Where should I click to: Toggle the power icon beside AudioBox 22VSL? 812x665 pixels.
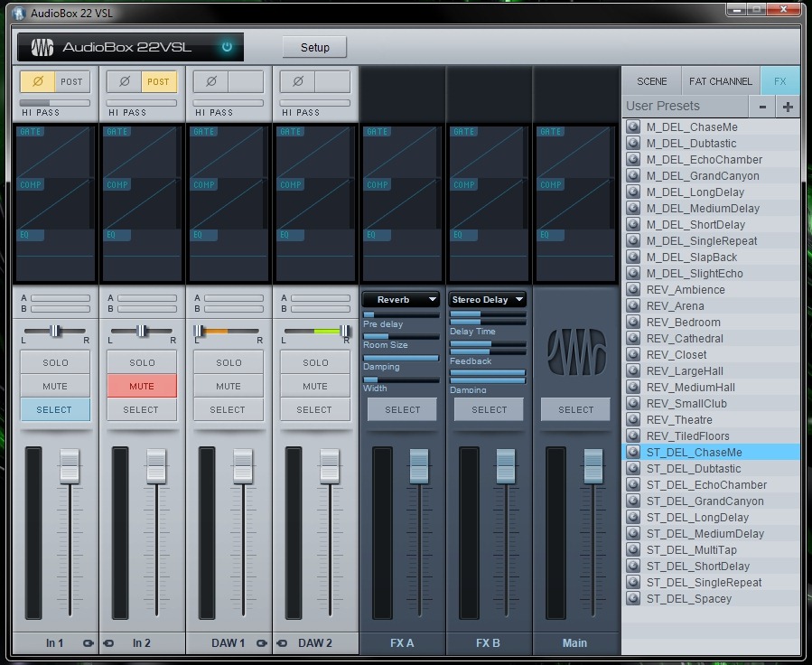click(227, 47)
